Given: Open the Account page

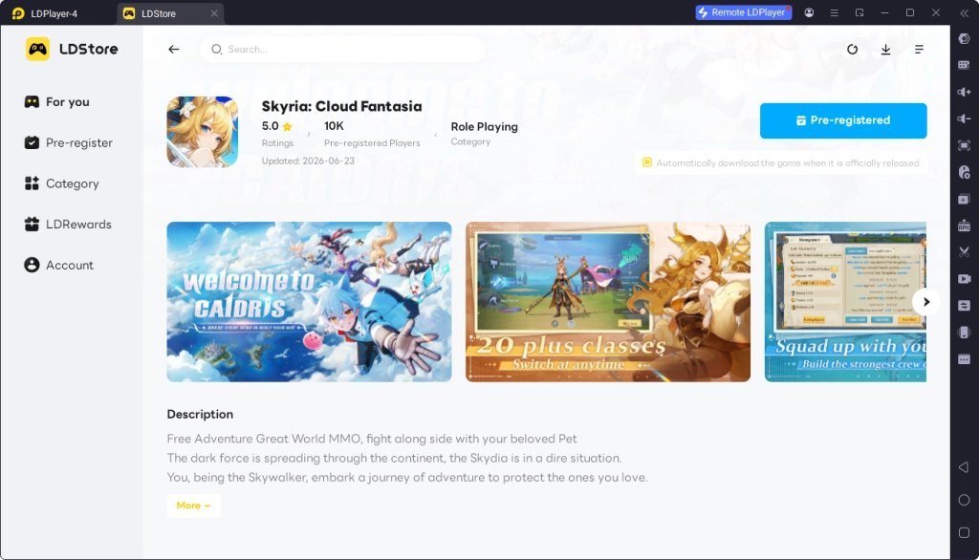Looking at the screenshot, I should pos(58,266).
